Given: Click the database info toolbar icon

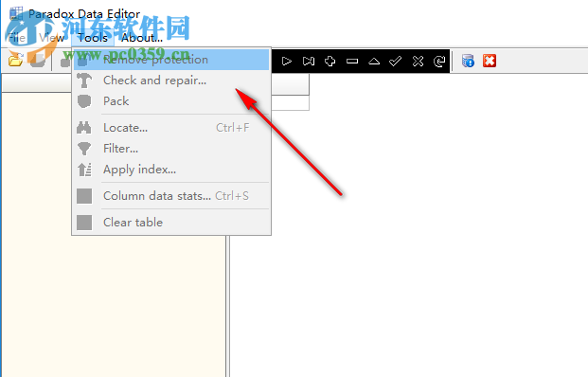Looking at the screenshot, I should [x=468, y=61].
